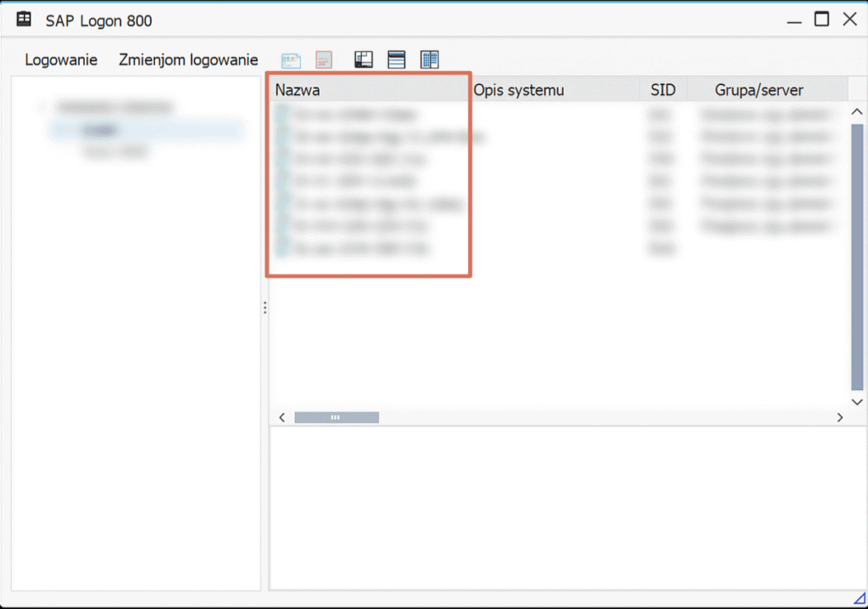Viewport: 868px width, 609px height.
Task: Sort by the SID column header
Action: click(x=664, y=90)
